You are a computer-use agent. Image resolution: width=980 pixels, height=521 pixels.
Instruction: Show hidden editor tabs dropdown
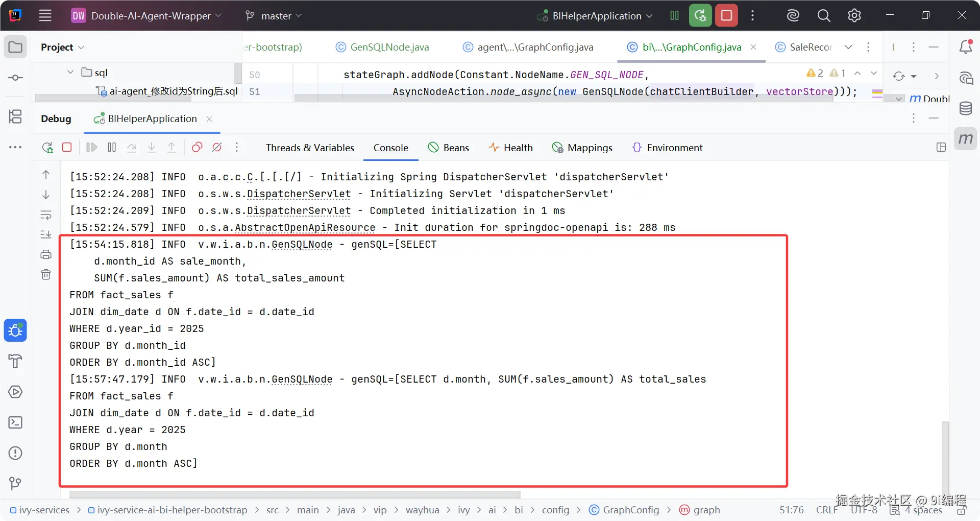(x=848, y=47)
